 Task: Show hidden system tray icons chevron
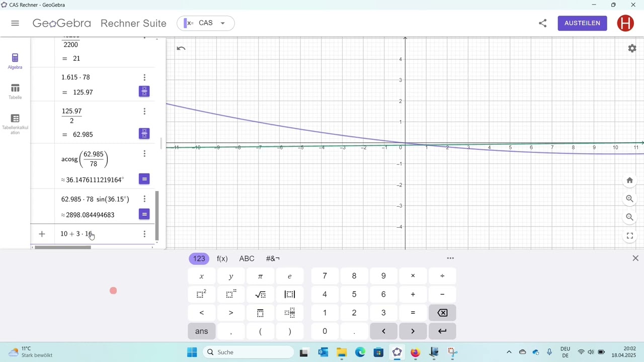tap(509, 352)
